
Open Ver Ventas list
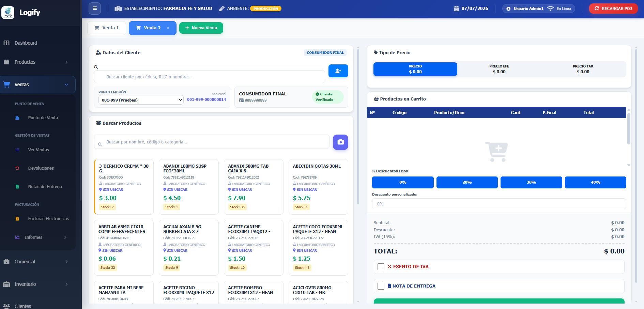tap(39, 150)
